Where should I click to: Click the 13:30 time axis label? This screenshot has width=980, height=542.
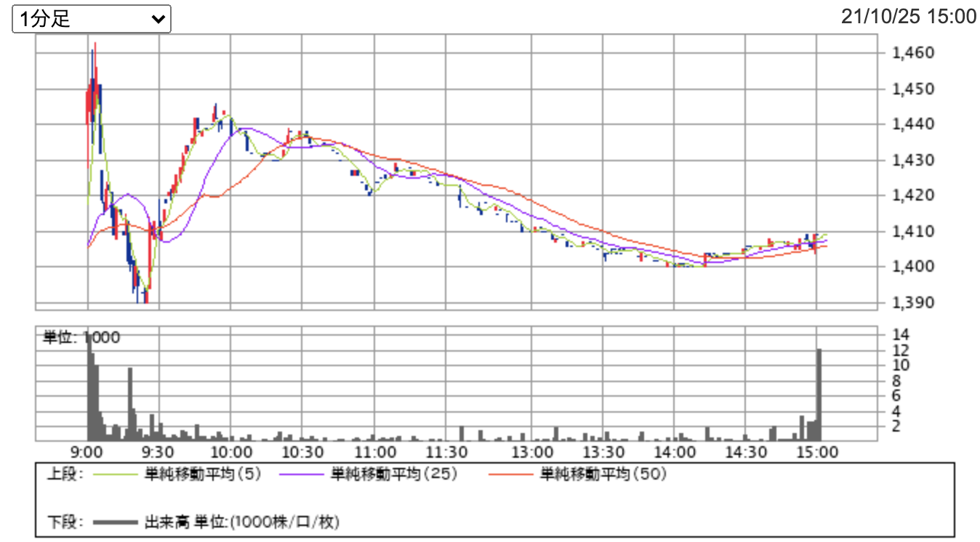pyautogui.click(x=603, y=452)
